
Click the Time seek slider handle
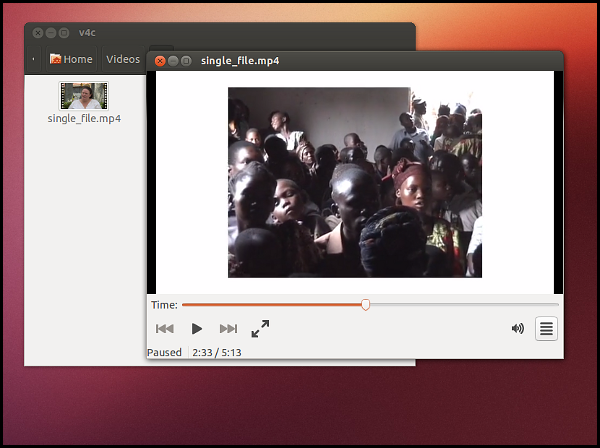point(365,304)
